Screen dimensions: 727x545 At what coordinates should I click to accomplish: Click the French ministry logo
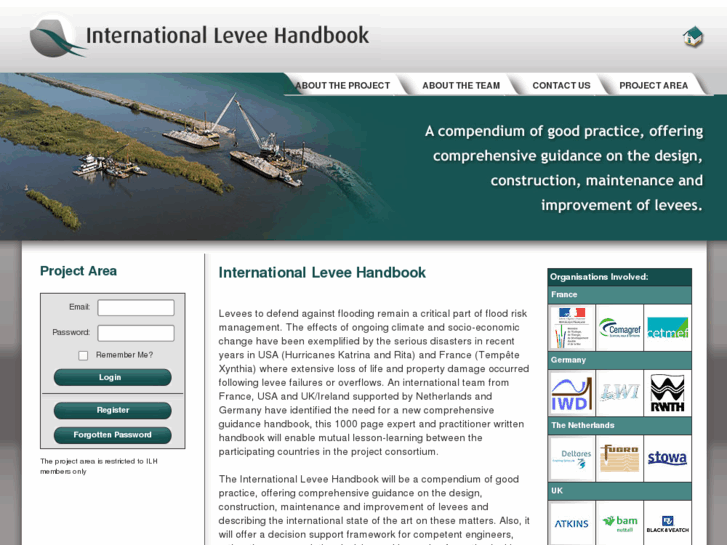tap(571, 328)
